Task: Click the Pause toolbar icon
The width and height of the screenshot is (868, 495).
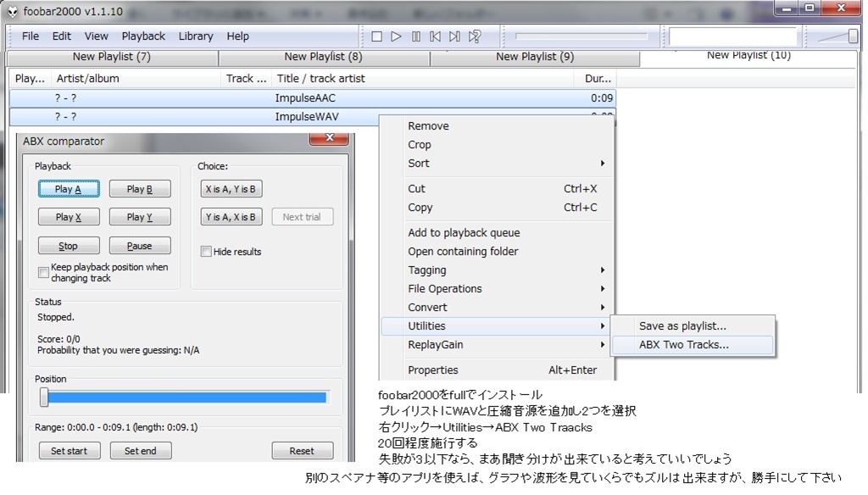Action: (x=416, y=36)
